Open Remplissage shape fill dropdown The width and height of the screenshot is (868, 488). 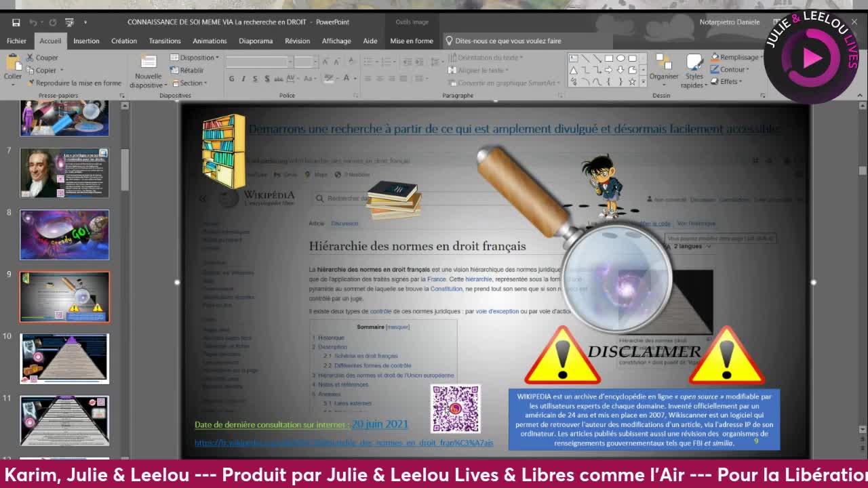pyautogui.click(x=738, y=57)
